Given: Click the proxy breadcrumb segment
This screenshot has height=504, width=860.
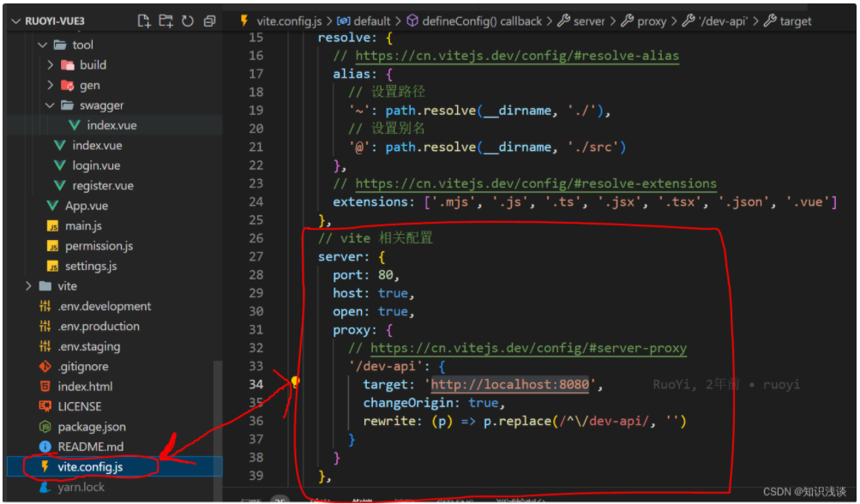Looking at the screenshot, I should click(x=652, y=21).
